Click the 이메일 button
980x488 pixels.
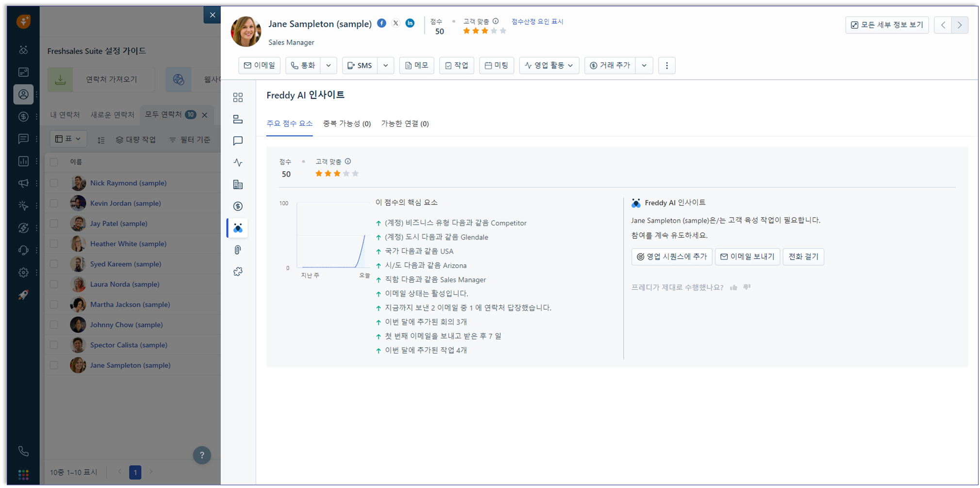259,66
